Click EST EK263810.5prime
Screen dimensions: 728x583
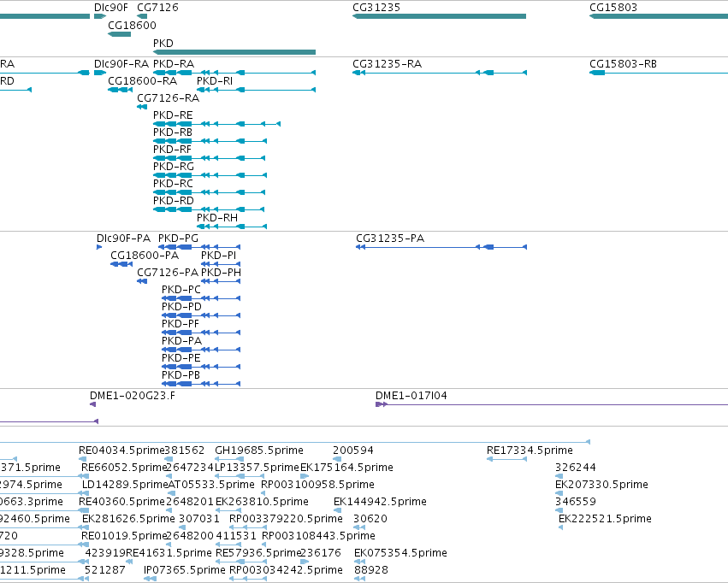coord(262,502)
